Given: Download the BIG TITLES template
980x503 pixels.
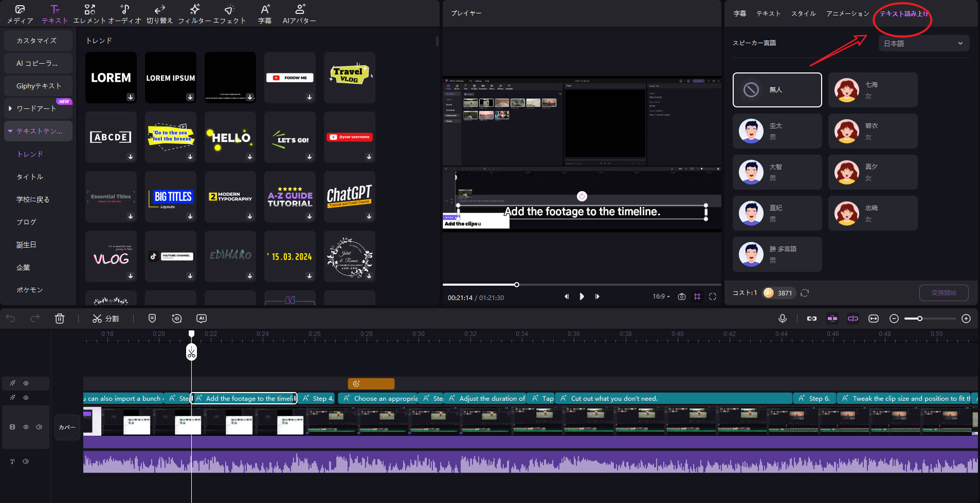Looking at the screenshot, I should [x=190, y=216].
